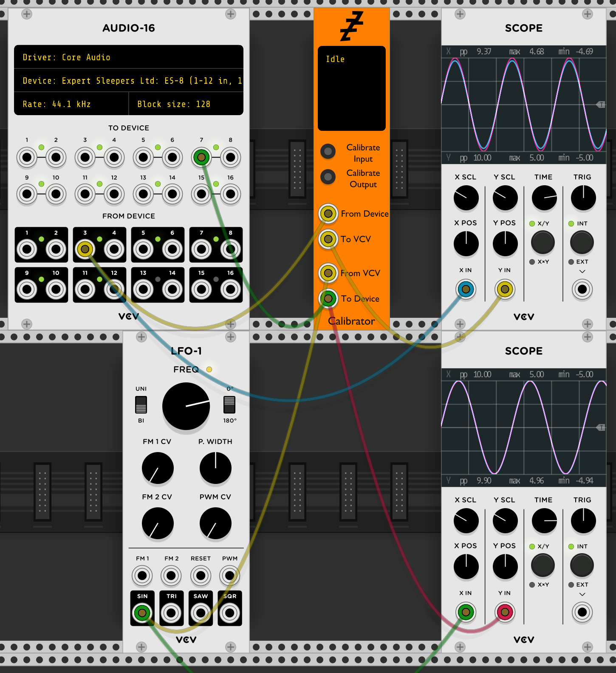Image resolution: width=616 pixels, height=673 pixels.
Task: Click the Calibrator To Device jack
Action: pos(328,299)
